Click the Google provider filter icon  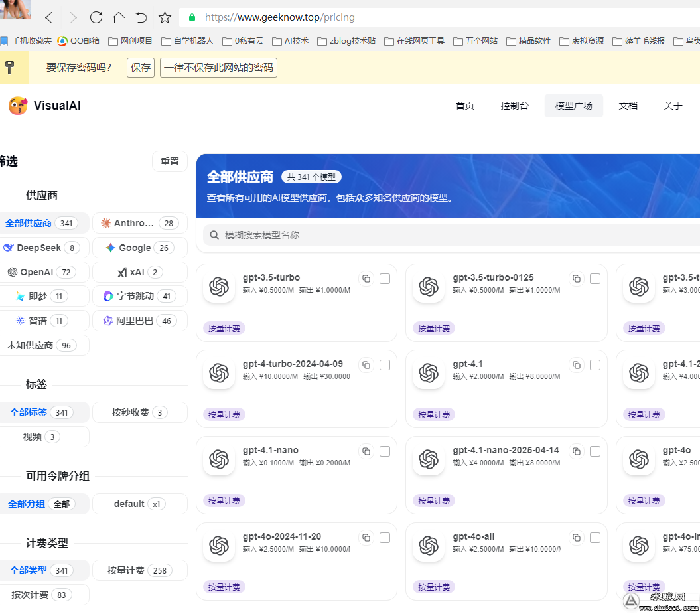point(110,248)
